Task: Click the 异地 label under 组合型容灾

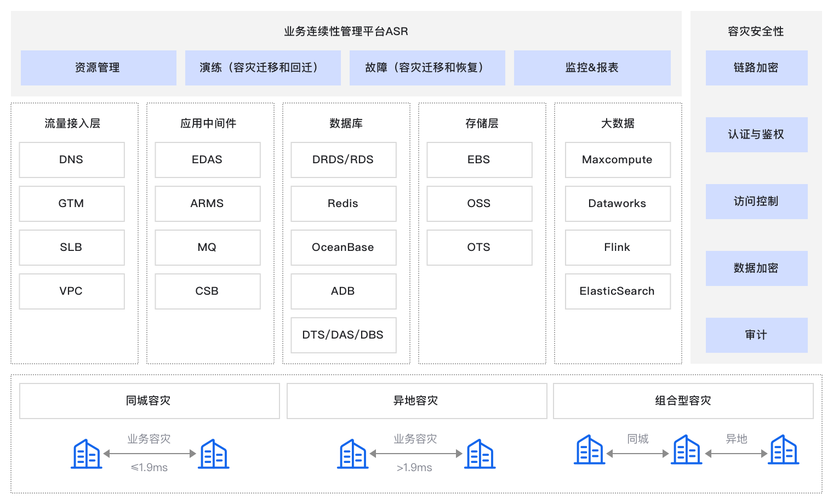Action: click(x=737, y=439)
